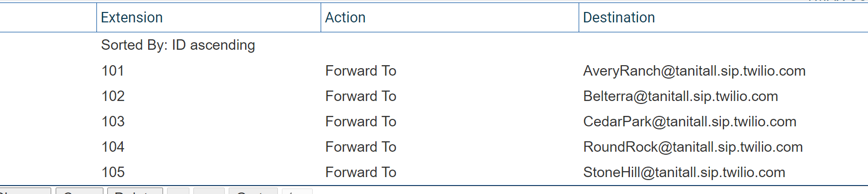Viewport: 868px width, 194px height.
Task: Select the Belterra@tanitall.sip.twilio.com destination
Action: pyautogui.click(x=681, y=96)
